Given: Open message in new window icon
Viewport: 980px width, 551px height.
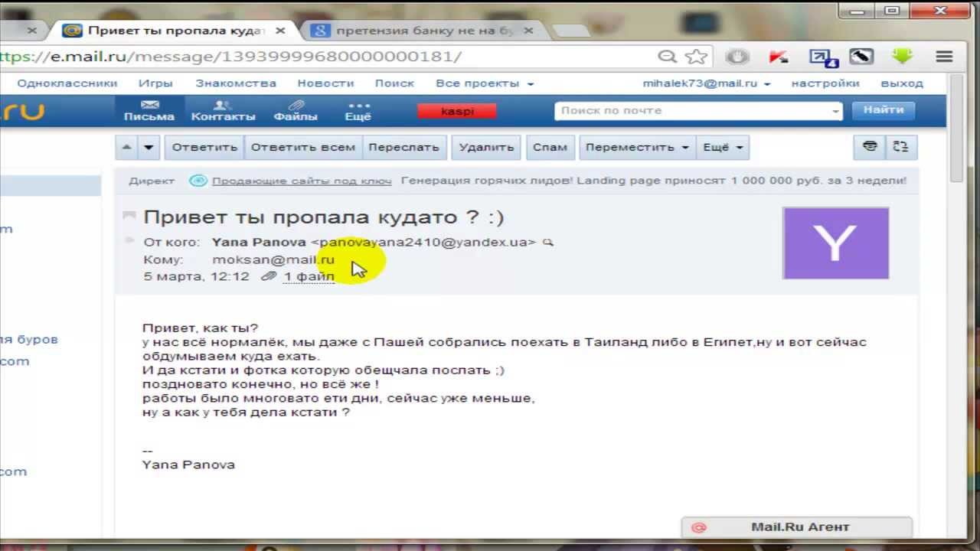Looking at the screenshot, I should pyautogui.click(x=900, y=147).
